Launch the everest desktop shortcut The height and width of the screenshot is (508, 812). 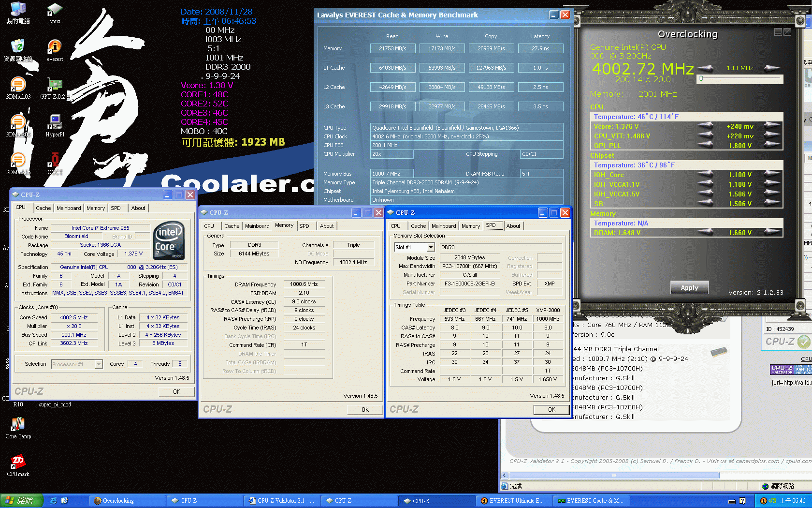[55, 50]
